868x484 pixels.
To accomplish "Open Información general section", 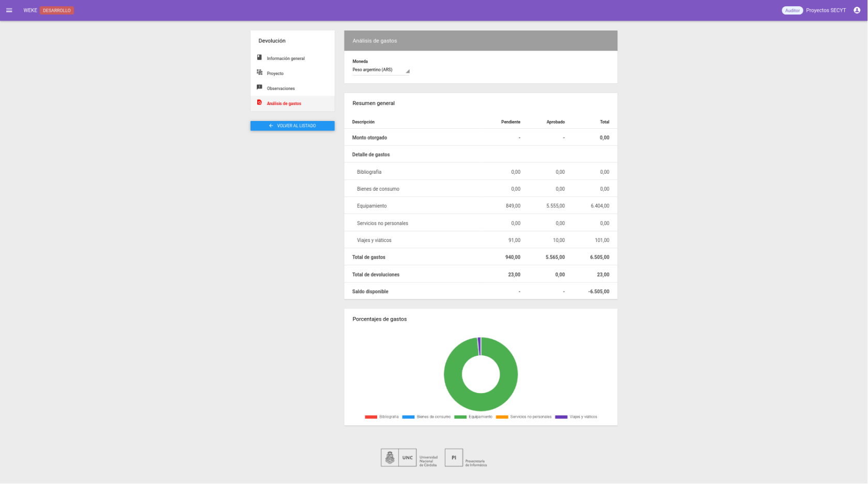I will pos(286,58).
